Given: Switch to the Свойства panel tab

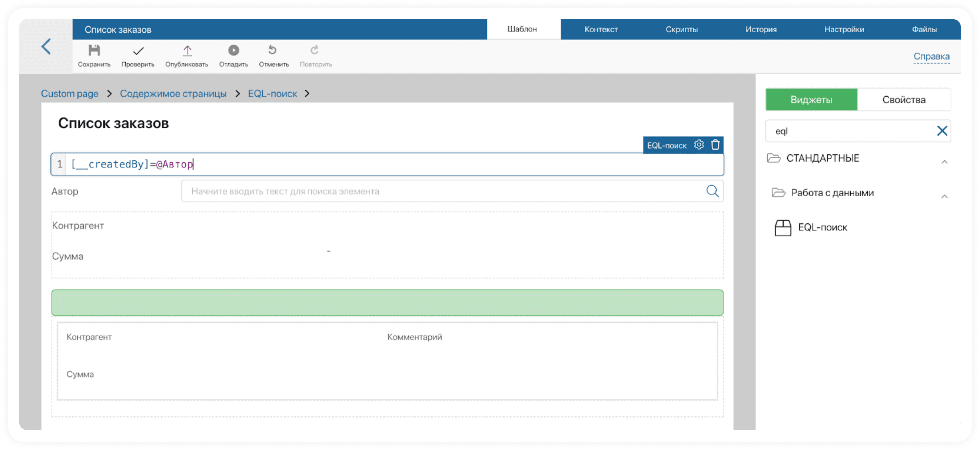Looking at the screenshot, I should pos(904,100).
